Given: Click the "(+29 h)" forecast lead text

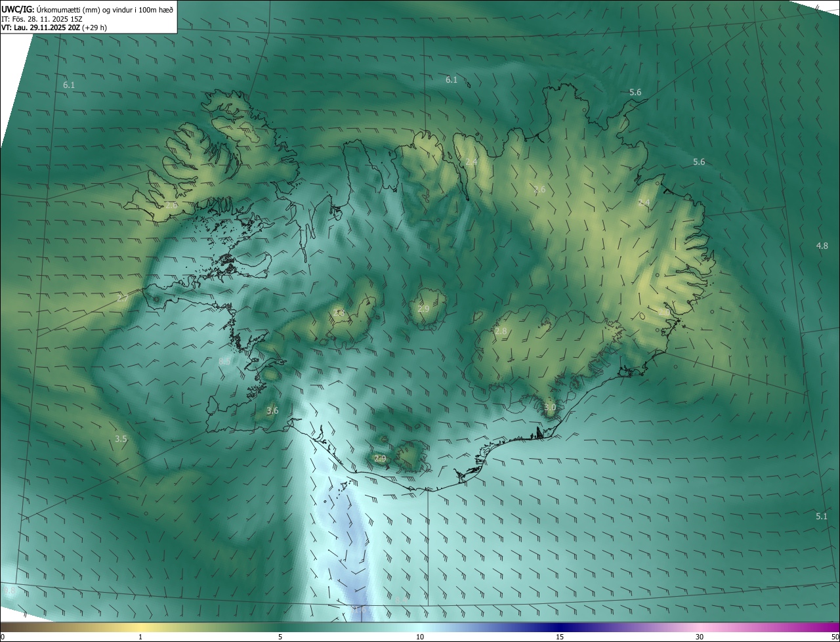Looking at the screenshot, I should 95,28.
